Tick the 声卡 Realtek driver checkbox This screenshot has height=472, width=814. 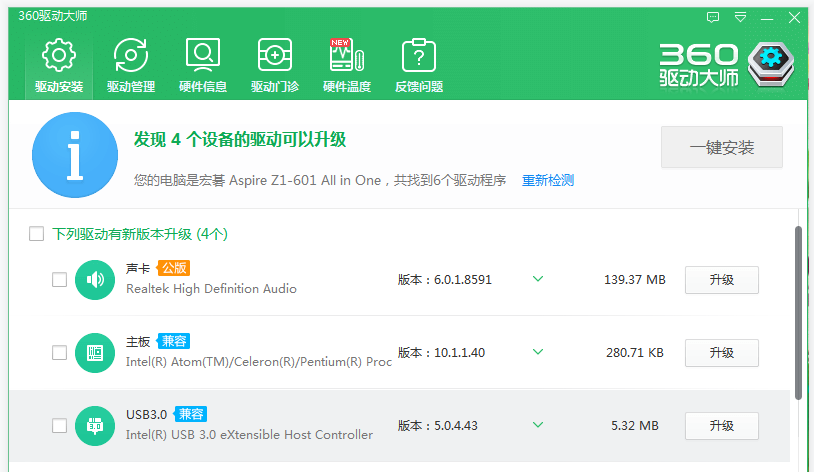tap(60, 280)
